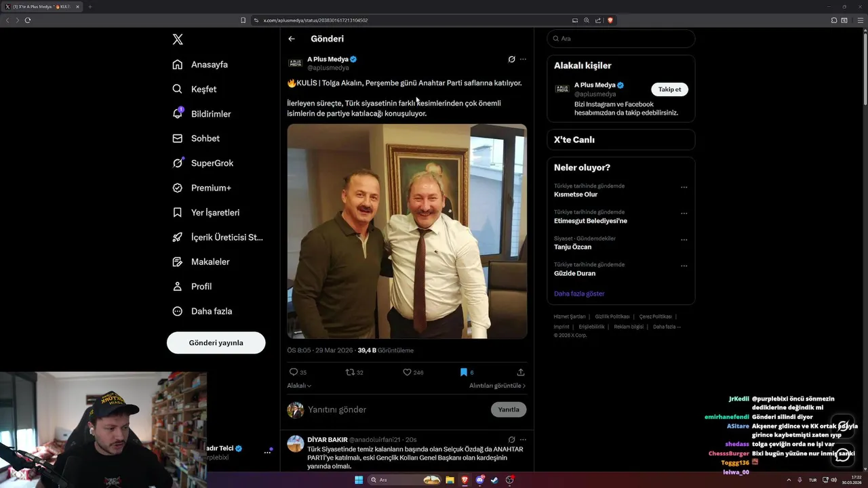The image size is (868, 488).
Task: Open İçerik Üreticisi Stüdyosu
Action: click(218, 237)
